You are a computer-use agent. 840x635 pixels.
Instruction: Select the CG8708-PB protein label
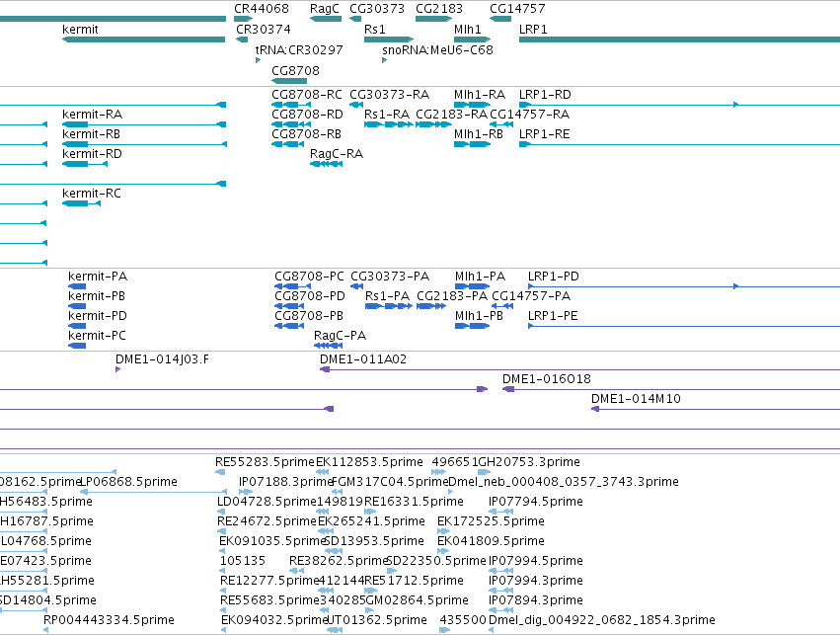(309, 316)
